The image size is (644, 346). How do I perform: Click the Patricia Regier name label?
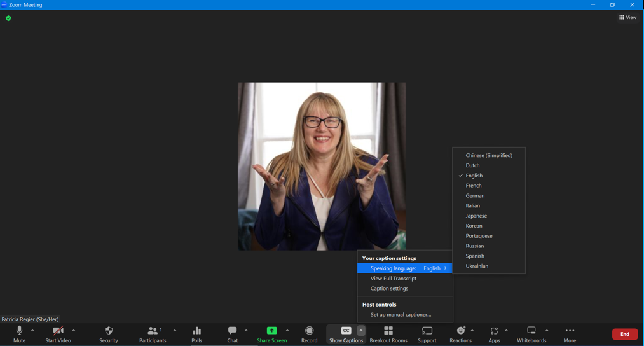click(30, 319)
